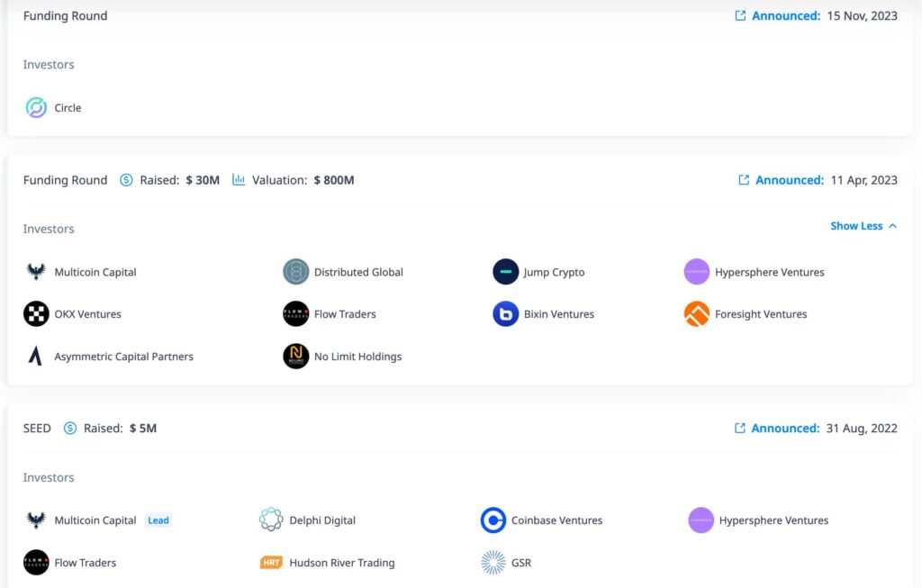Click the Jump Crypto logo

point(506,272)
